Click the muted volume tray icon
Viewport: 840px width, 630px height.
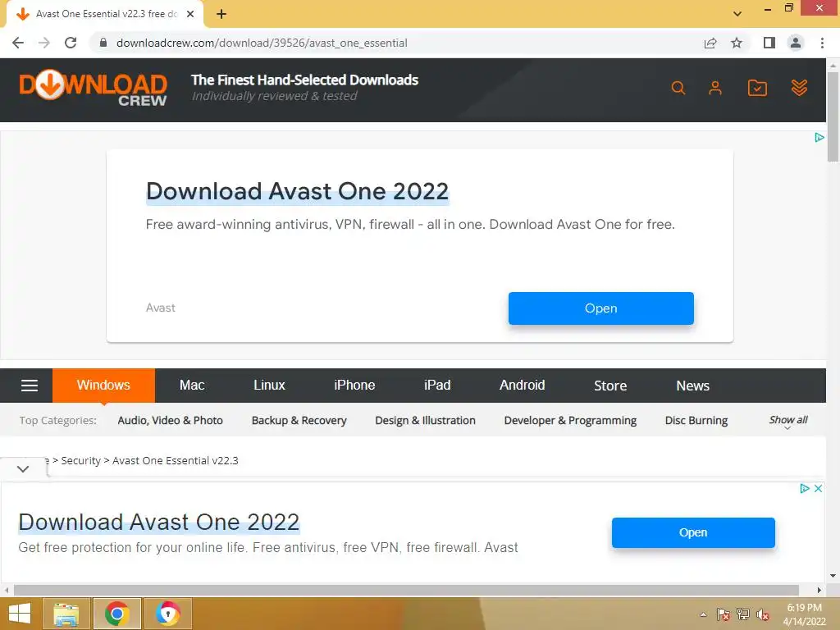click(x=763, y=614)
